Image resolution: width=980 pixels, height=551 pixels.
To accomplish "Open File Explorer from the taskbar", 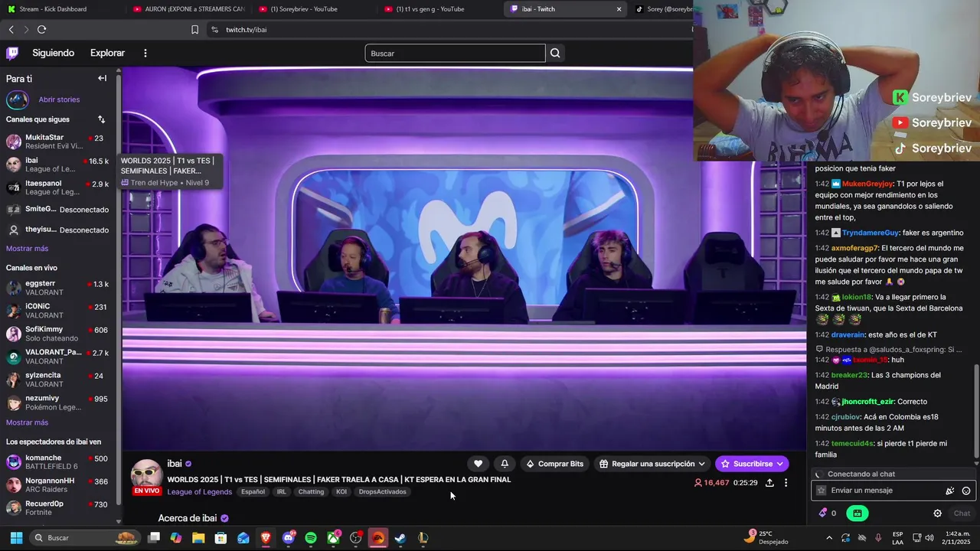I will [198, 538].
